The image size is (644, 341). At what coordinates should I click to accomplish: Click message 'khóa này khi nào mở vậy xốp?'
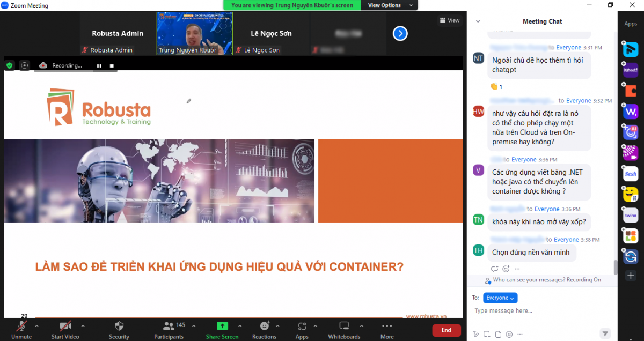pos(539,221)
